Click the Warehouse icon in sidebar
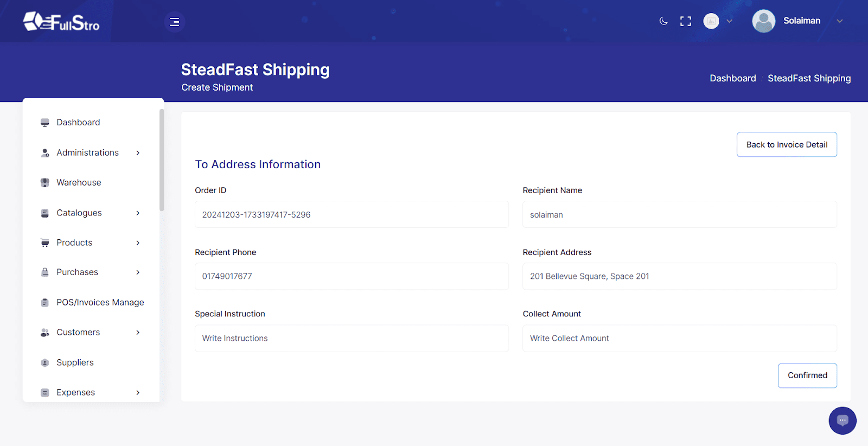The height and width of the screenshot is (446, 868). (x=45, y=183)
